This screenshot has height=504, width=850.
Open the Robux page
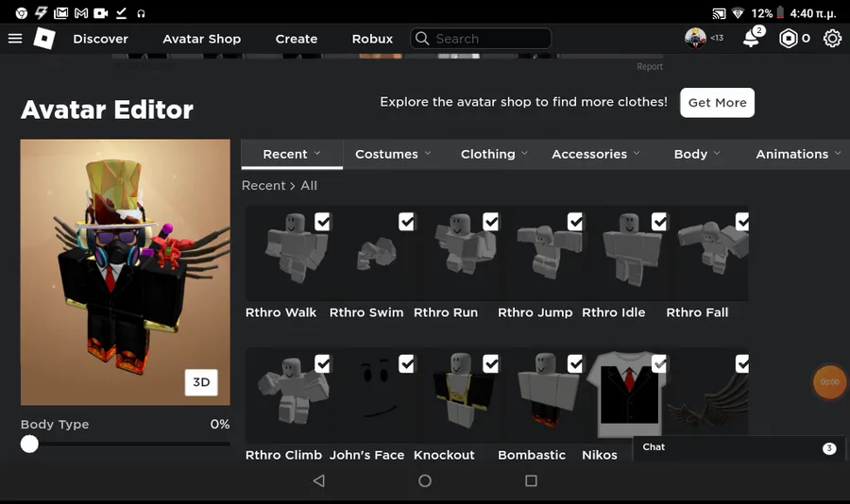pyautogui.click(x=372, y=39)
